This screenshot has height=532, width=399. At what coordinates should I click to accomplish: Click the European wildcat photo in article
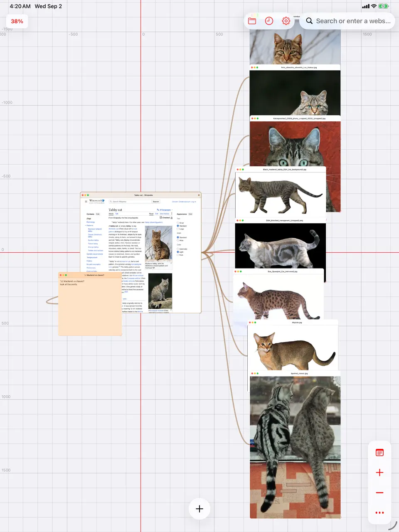coord(160,291)
